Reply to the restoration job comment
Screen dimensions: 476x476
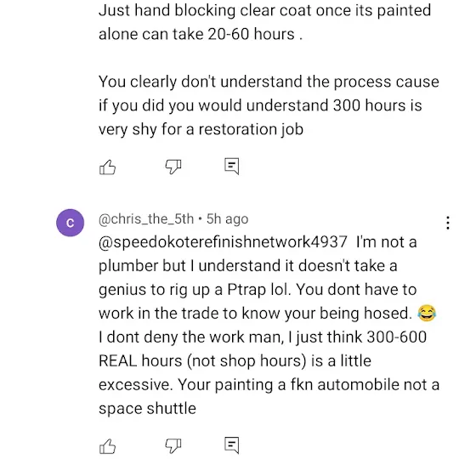[x=231, y=167]
